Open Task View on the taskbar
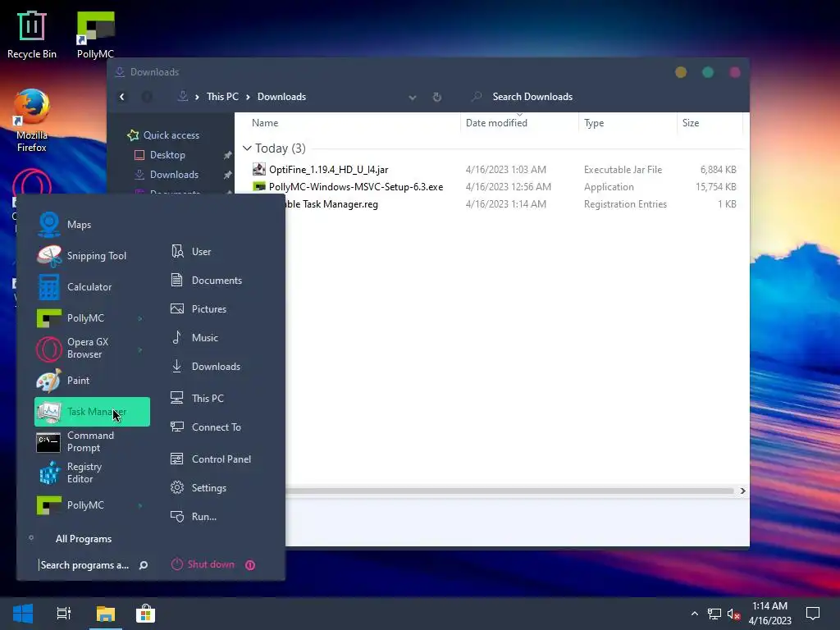Screen dimensions: 840x630 [64, 614]
